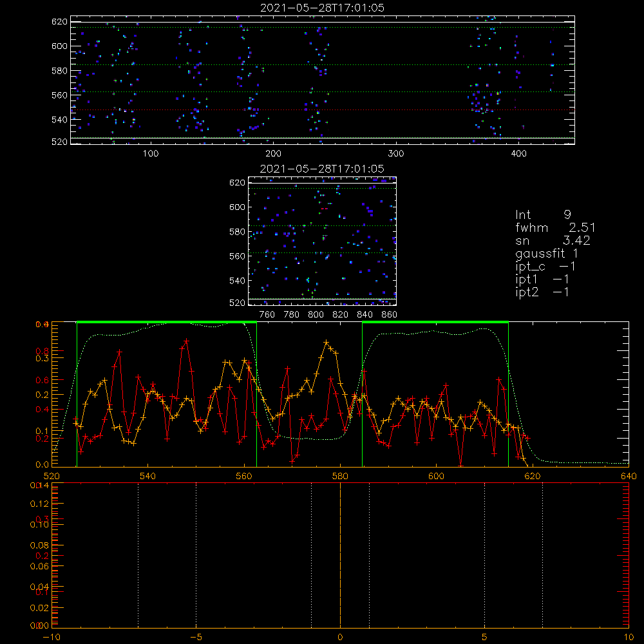This screenshot has width=644, height=644.
Task: Click x-axis label 820 on middle panel
Action: tap(341, 315)
